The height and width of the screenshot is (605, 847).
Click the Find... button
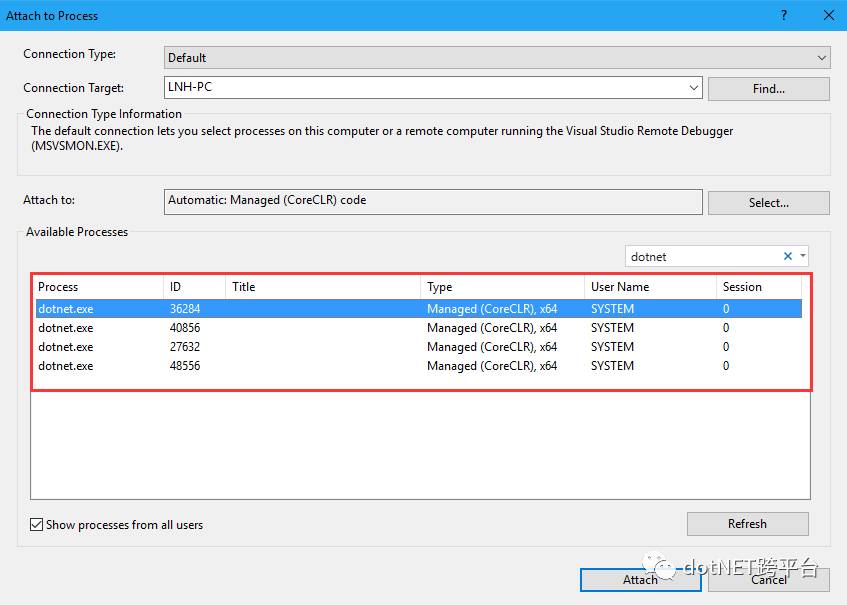[x=769, y=89]
